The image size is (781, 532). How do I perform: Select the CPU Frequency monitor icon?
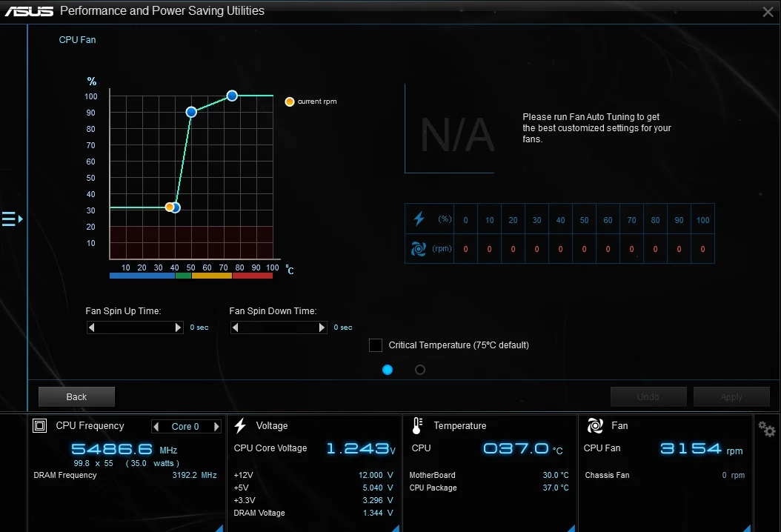point(39,425)
